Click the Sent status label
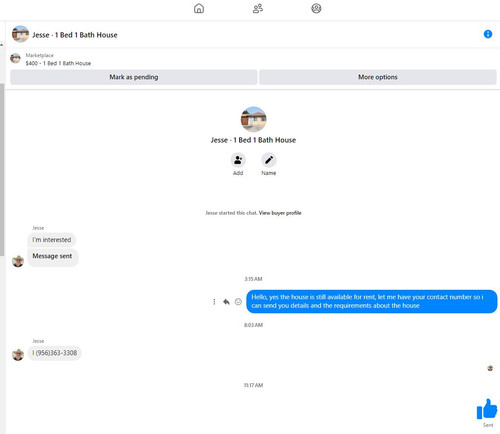Screen dimensions: 500x434 click(x=488, y=425)
